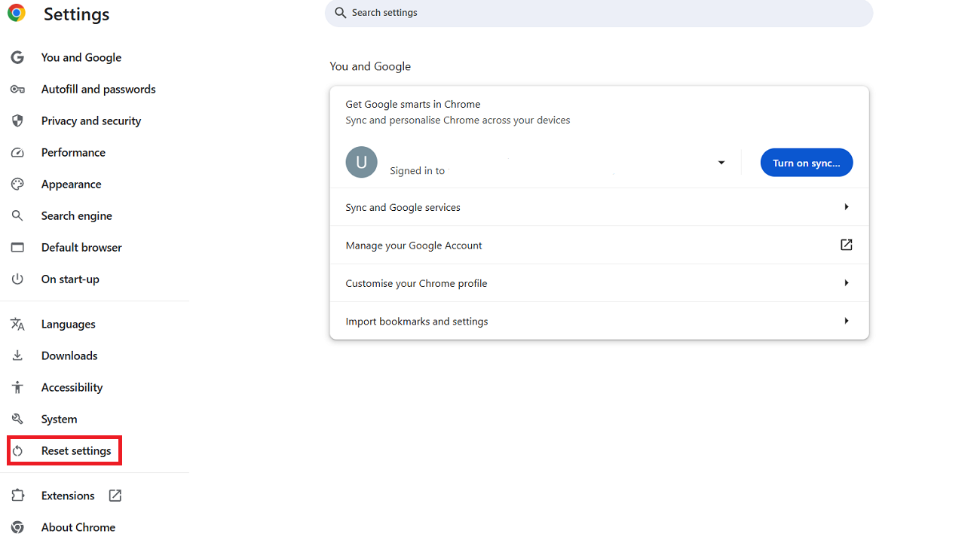The width and height of the screenshot is (980, 537).
Task: Click the wrench icon for System
Action: click(17, 419)
